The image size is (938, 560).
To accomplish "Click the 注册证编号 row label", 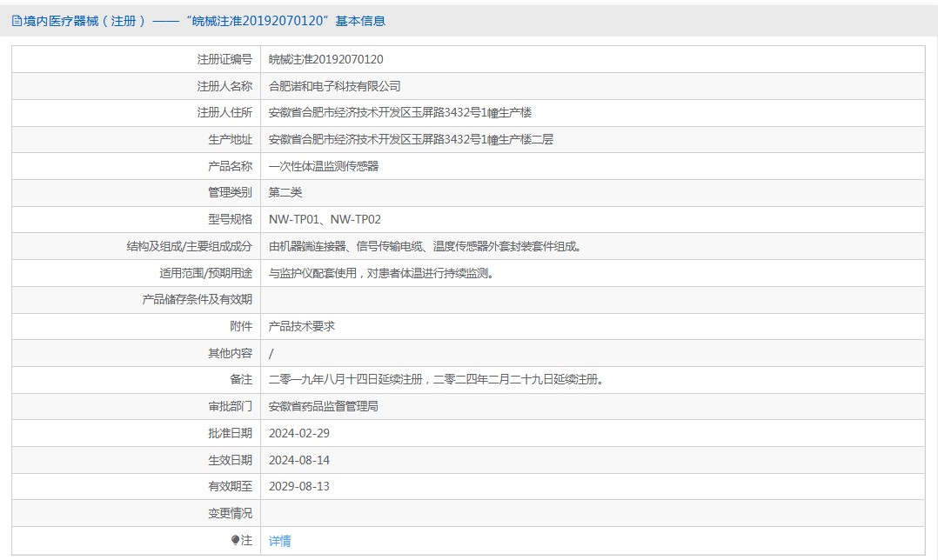I will point(224,59).
